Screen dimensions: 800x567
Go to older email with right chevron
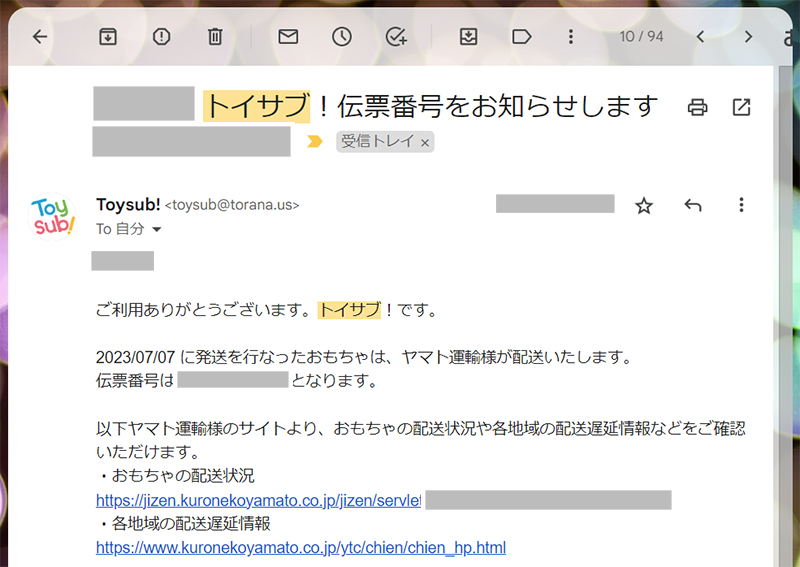(x=748, y=37)
